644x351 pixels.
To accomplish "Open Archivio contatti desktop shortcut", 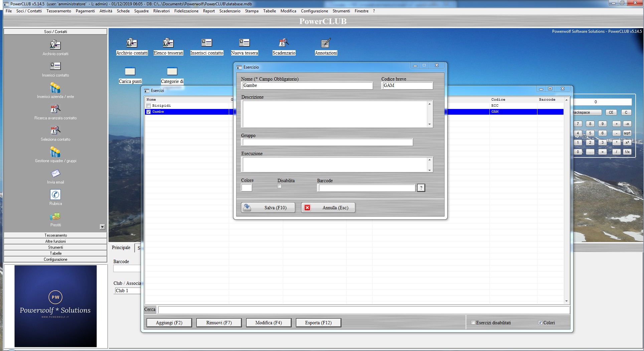I will tap(132, 47).
